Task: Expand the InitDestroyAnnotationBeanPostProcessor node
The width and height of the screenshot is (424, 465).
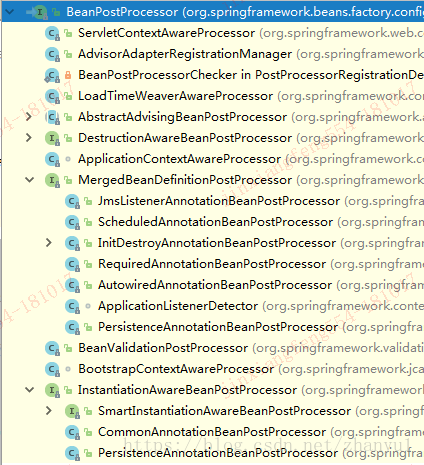Action: pyautogui.click(x=49, y=243)
